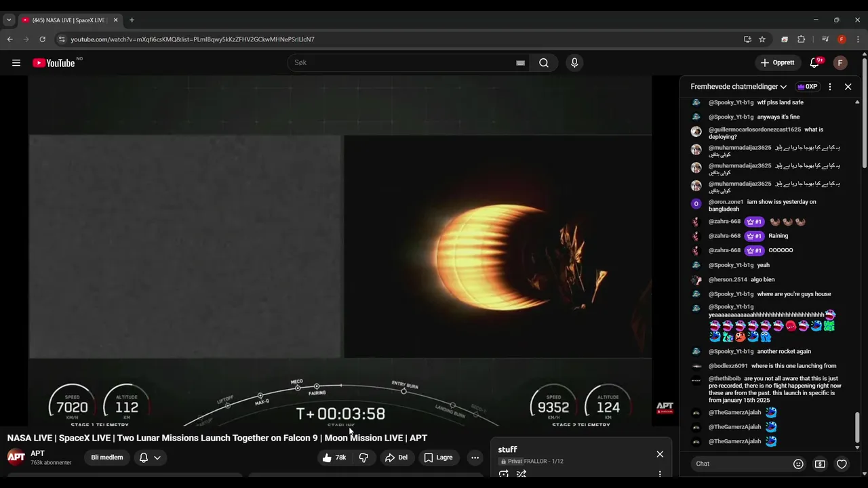Screen dimensions: 868x488
Task: Select the NASA LIVE SpaceX browser tab
Action: click(71, 20)
